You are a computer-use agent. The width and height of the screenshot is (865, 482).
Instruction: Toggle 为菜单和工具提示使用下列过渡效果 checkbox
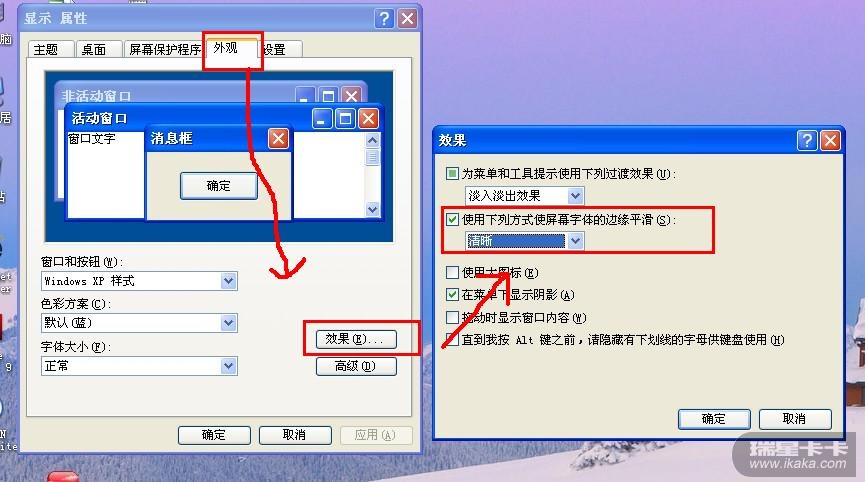[452, 174]
